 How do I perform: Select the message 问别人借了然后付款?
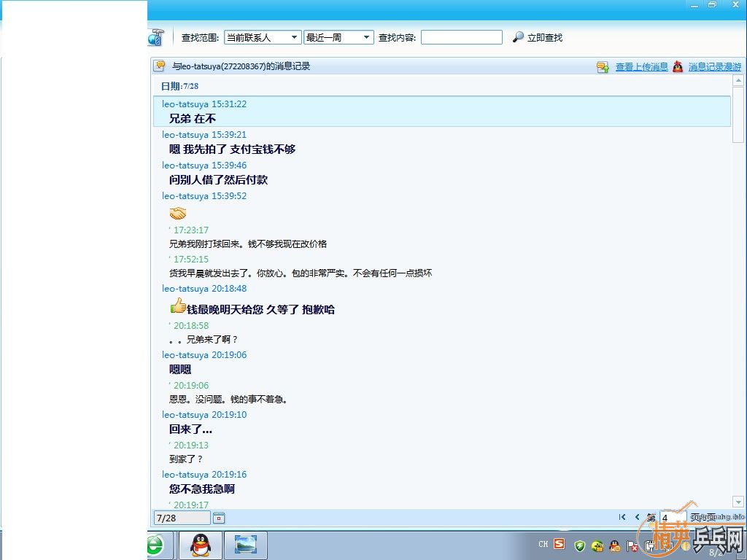click(x=219, y=180)
